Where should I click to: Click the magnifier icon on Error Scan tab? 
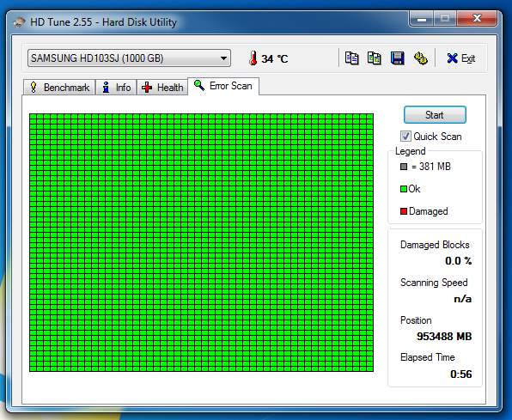199,86
